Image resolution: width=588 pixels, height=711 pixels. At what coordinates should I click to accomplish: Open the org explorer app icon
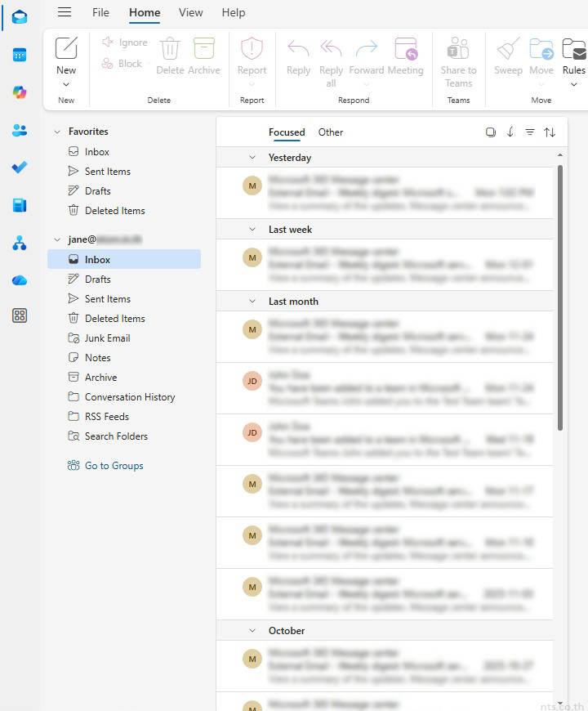point(20,243)
